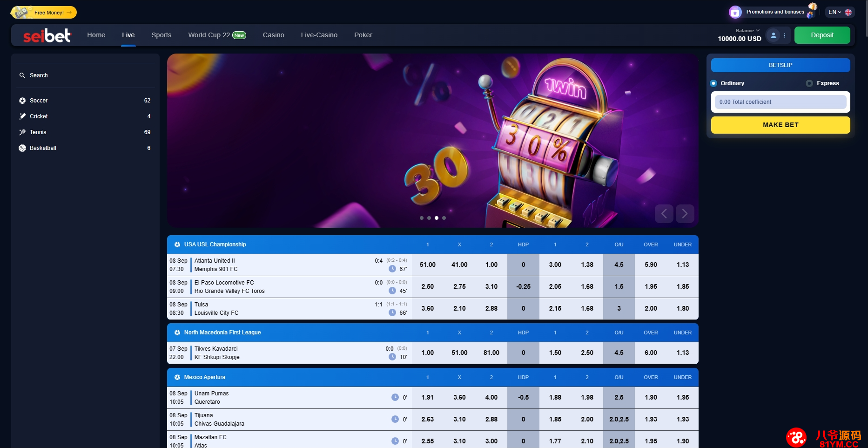Viewport: 868px width, 448px height.
Task: Open the Basketball sport category
Action: (x=85, y=148)
